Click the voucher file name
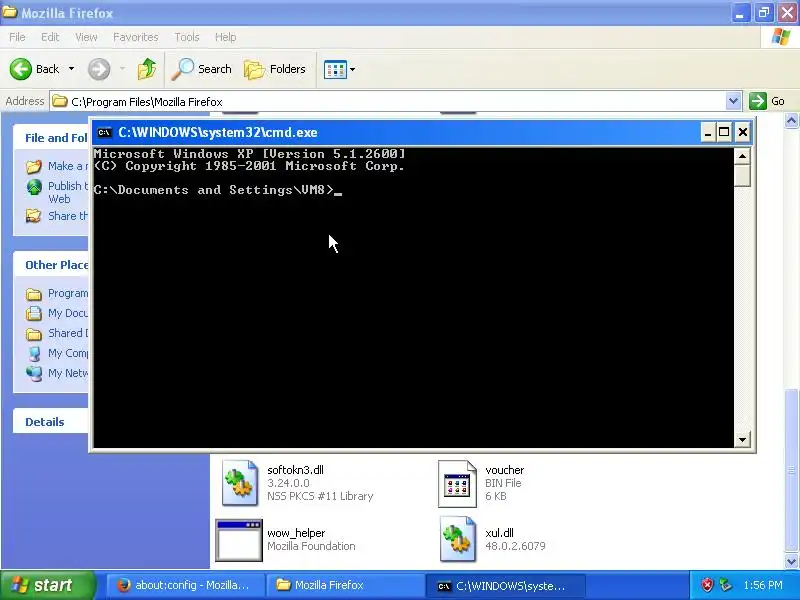The height and width of the screenshot is (600, 800). 505,470
